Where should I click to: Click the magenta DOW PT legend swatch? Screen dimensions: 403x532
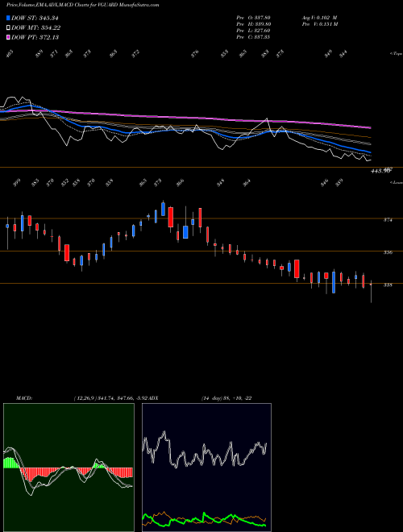(9, 37)
